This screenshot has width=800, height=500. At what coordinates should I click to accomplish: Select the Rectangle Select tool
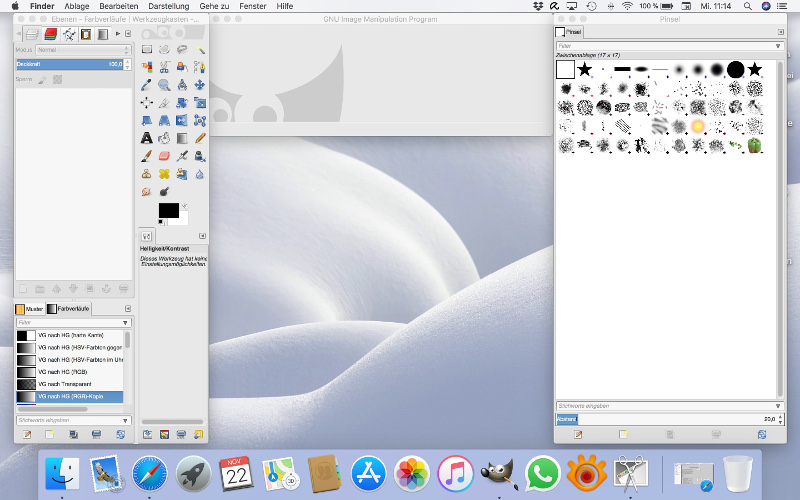(x=147, y=49)
